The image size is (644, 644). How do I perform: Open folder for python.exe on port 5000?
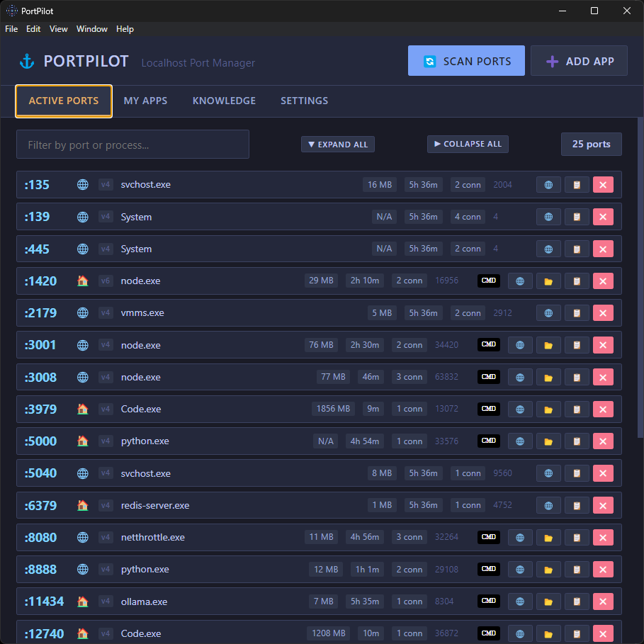point(548,441)
